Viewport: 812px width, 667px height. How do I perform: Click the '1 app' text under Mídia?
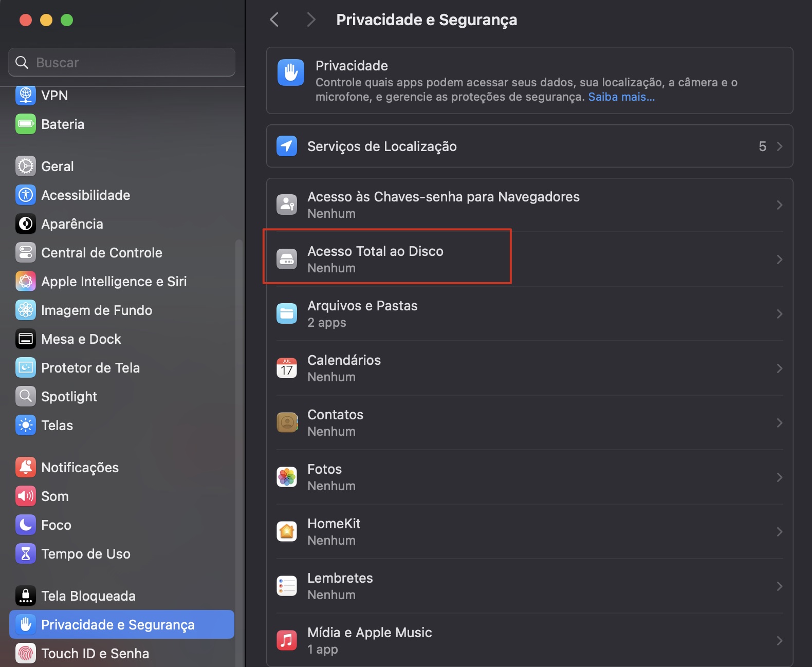(x=323, y=650)
